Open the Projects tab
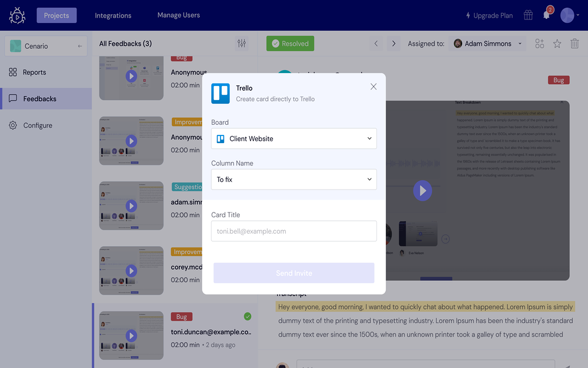 56,15
